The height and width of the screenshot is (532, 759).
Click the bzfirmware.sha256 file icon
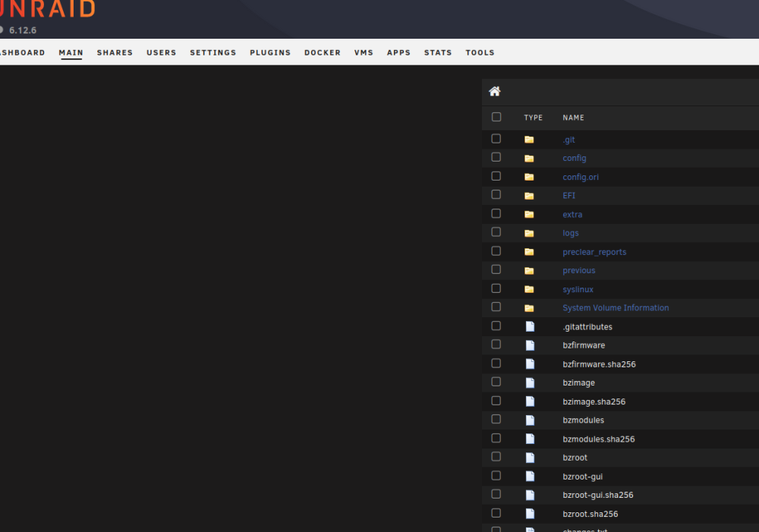pos(530,364)
